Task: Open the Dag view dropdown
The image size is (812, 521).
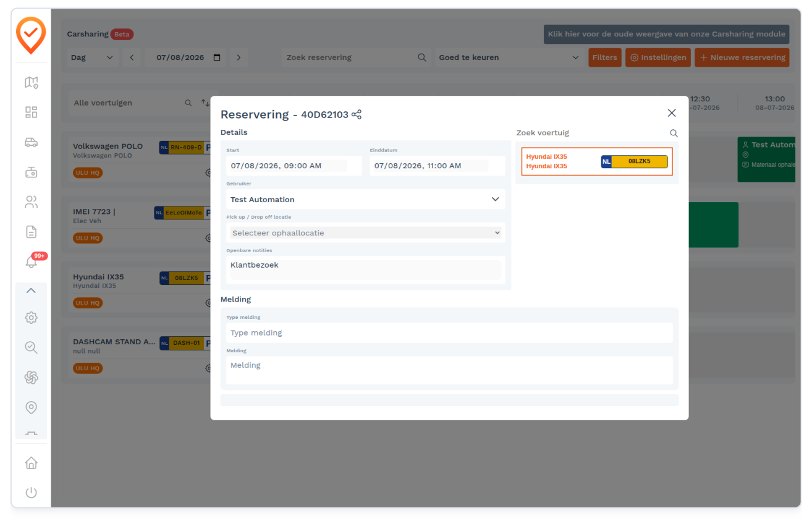Action: [x=93, y=57]
